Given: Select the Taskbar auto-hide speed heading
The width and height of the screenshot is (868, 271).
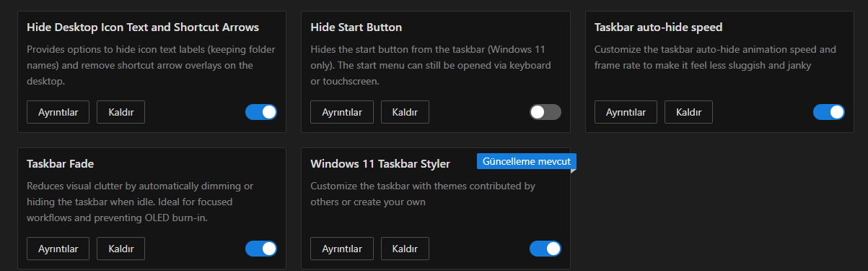Looking at the screenshot, I should coord(658,27).
